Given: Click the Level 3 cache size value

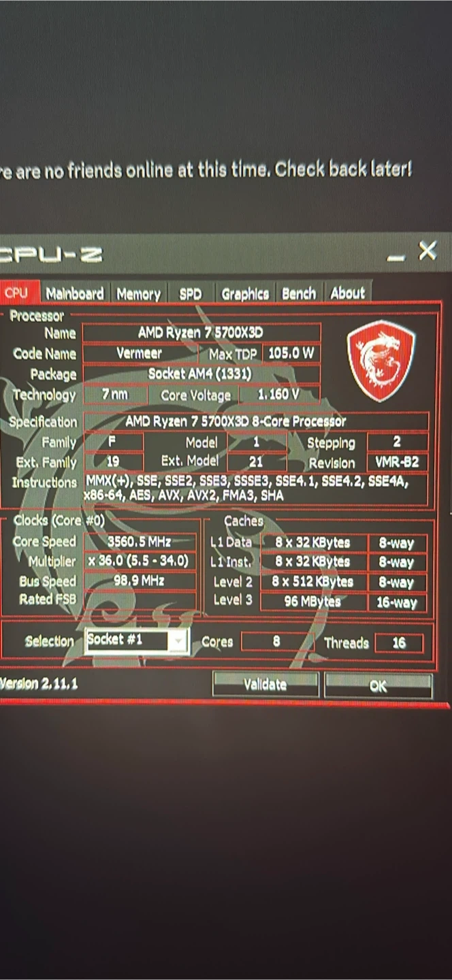Looking at the screenshot, I should pyautogui.click(x=313, y=602).
